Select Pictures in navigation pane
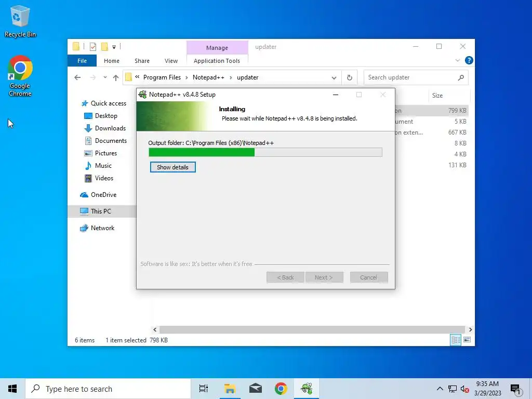 pyautogui.click(x=106, y=153)
